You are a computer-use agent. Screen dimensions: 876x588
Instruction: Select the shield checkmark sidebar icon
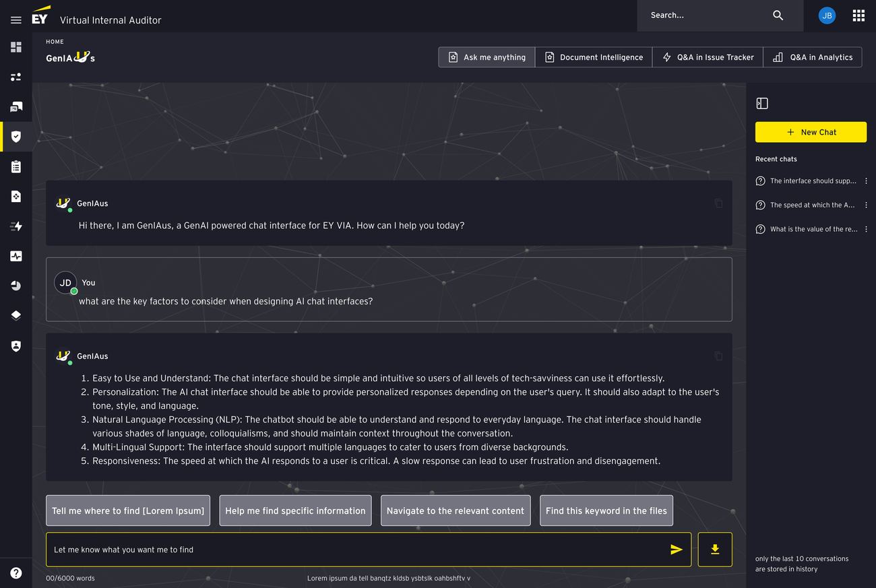tap(16, 137)
